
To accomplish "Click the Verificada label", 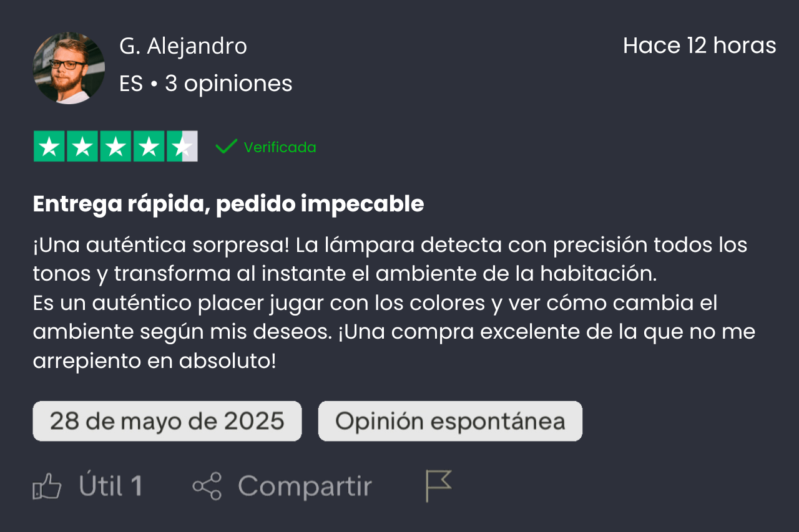I will (280, 147).
